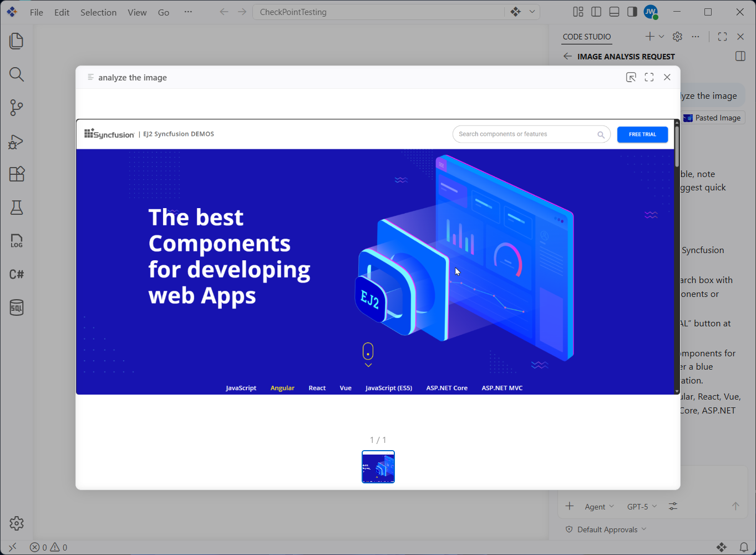Go back from Image Analysis Request

567,56
